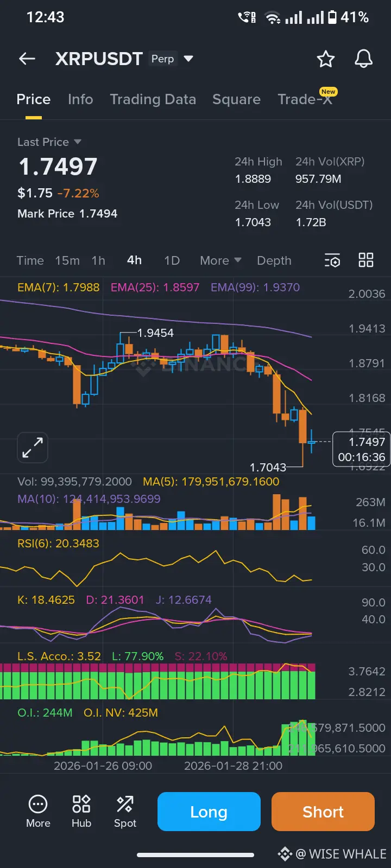
Task: Expand chart to fullscreen
Action: pos(33,448)
